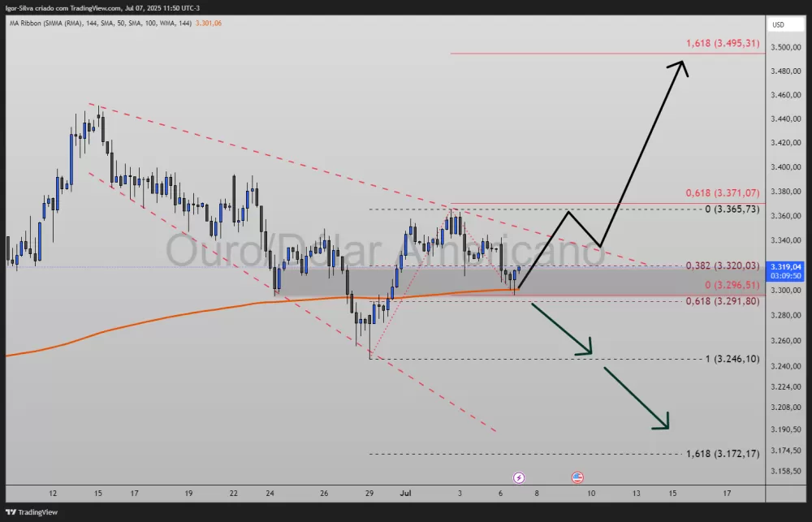Click date 22 on the time axis
Image resolution: width=812 pixels, height=522 pixels.
[x=234, y=493]
